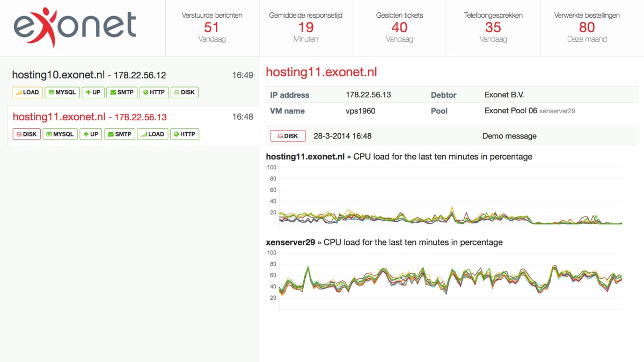Viewport: 644px width, 362px height.
Task: Click LOAD badge under hosting11.exonet.nl
Action: coord(152,134)
